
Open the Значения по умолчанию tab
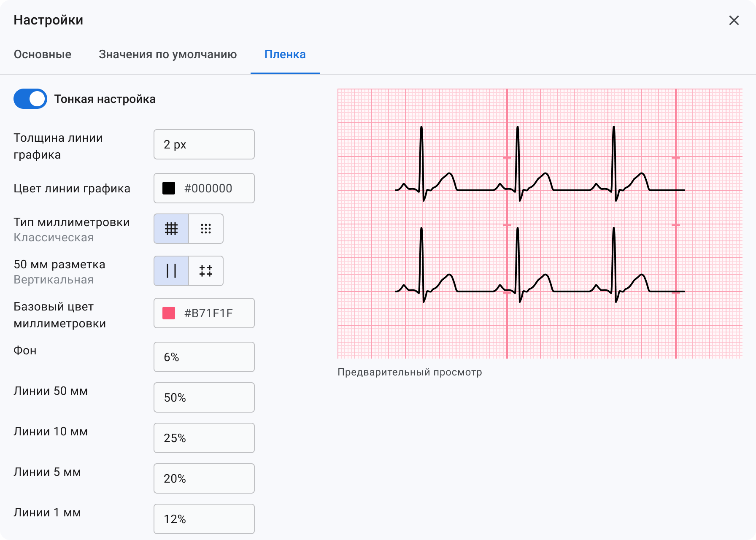pos(168,54)
